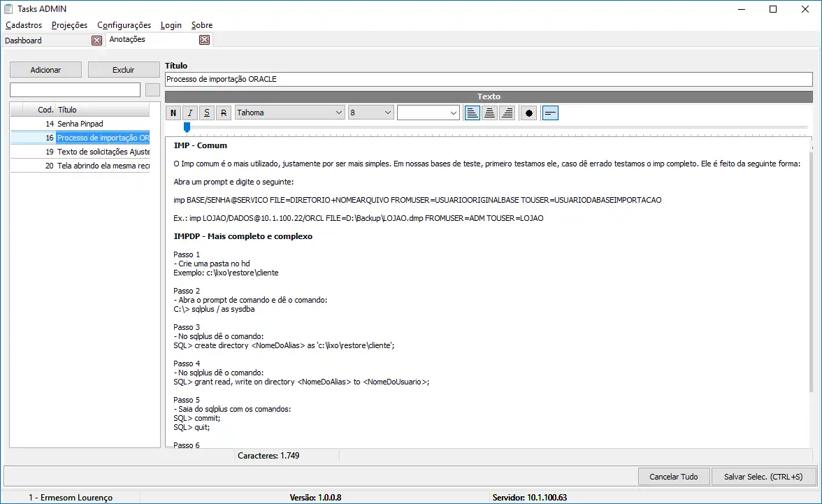Click the 'SQL> quit;' line
822x504 pixels.
(x=192, y=427)
